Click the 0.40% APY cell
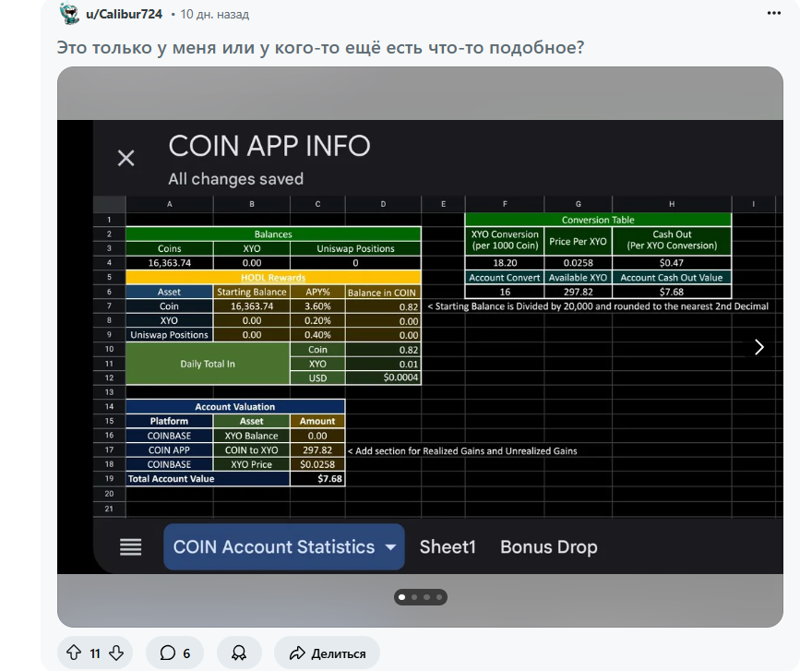 pos(317,335)
